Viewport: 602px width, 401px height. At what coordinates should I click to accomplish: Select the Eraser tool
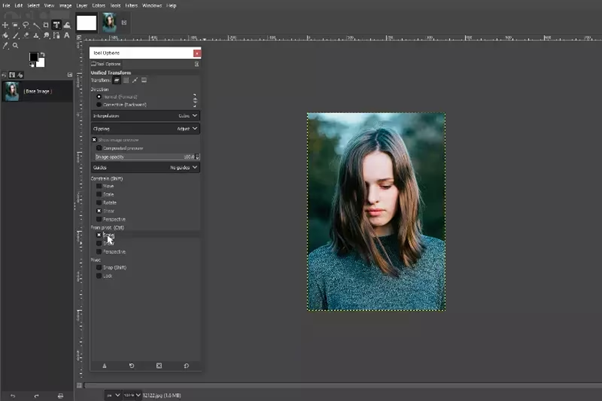tap(26, 35)
